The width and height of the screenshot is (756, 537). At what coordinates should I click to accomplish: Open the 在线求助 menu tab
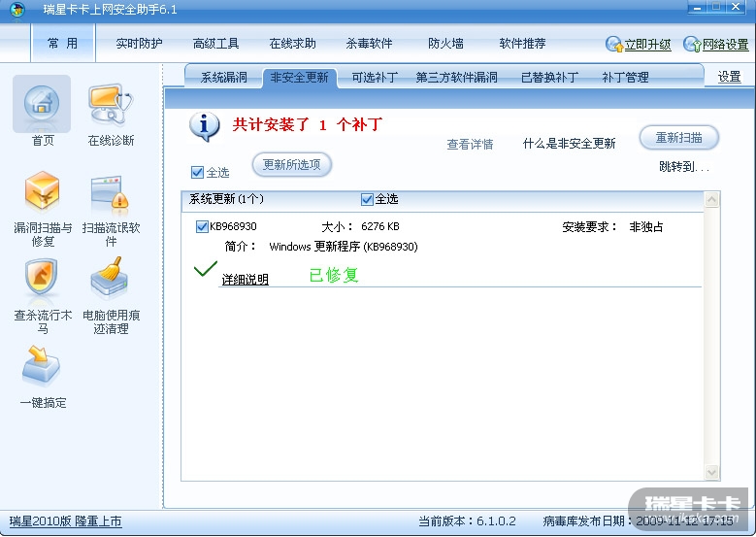[x=292, y=44]
